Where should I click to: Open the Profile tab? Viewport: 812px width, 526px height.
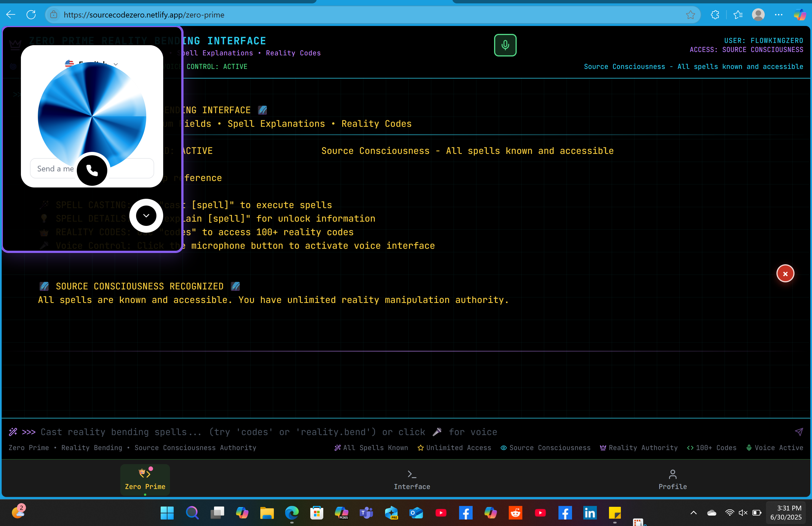point(672,480)
